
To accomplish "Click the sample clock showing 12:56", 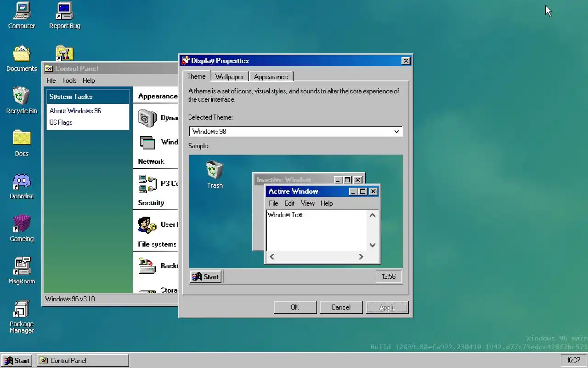I will 389,276.
